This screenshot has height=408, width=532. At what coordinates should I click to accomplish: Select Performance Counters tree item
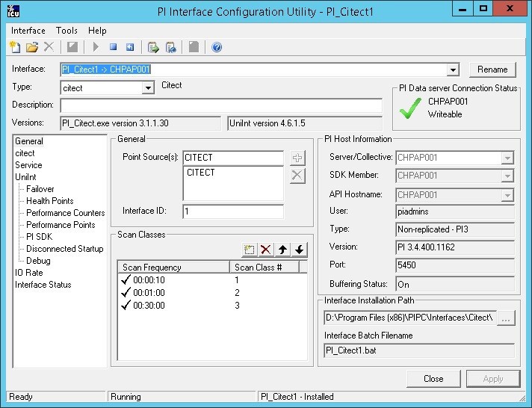click(x=66, y=213)
